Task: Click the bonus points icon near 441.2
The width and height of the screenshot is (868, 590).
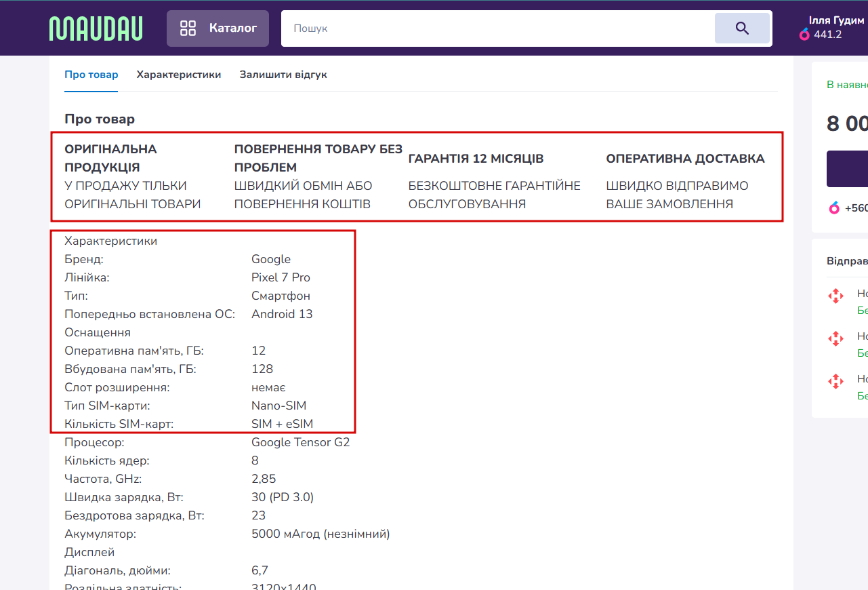Action: (805, 35)
